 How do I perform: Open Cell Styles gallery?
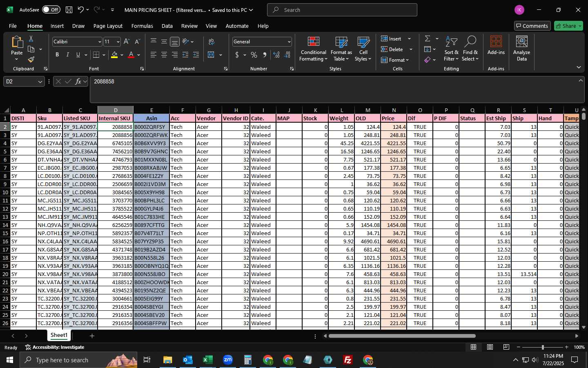(x=363, y=49)
